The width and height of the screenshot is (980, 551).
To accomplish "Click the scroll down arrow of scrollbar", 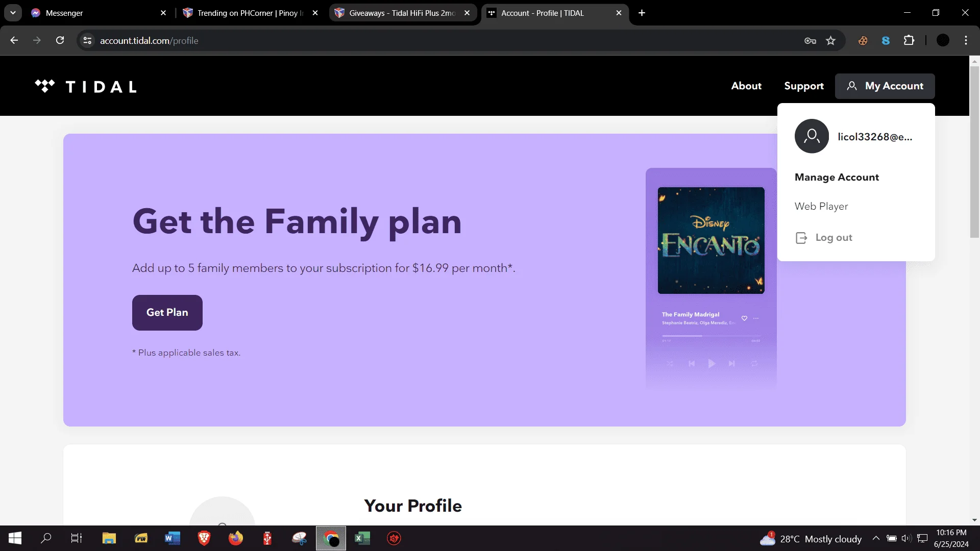I will 974,520.
